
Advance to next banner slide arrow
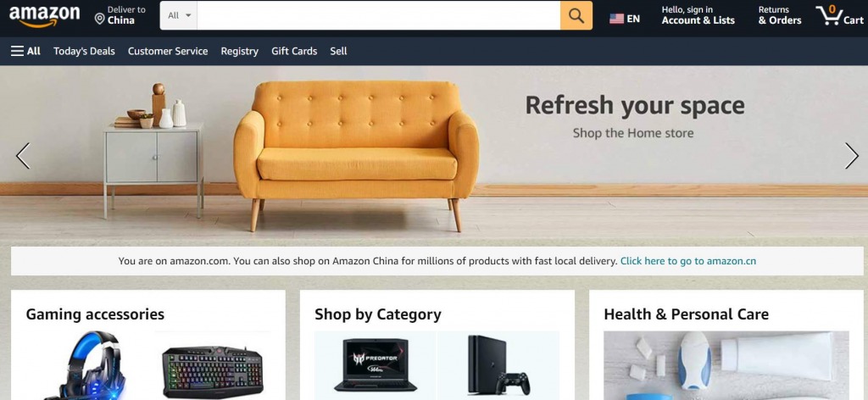click(851, 156)
